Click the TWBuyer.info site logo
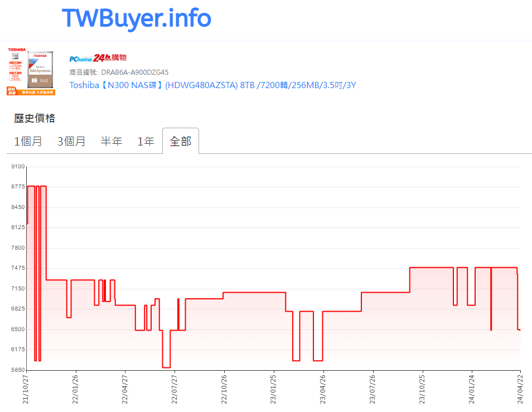 click(136, 18)
